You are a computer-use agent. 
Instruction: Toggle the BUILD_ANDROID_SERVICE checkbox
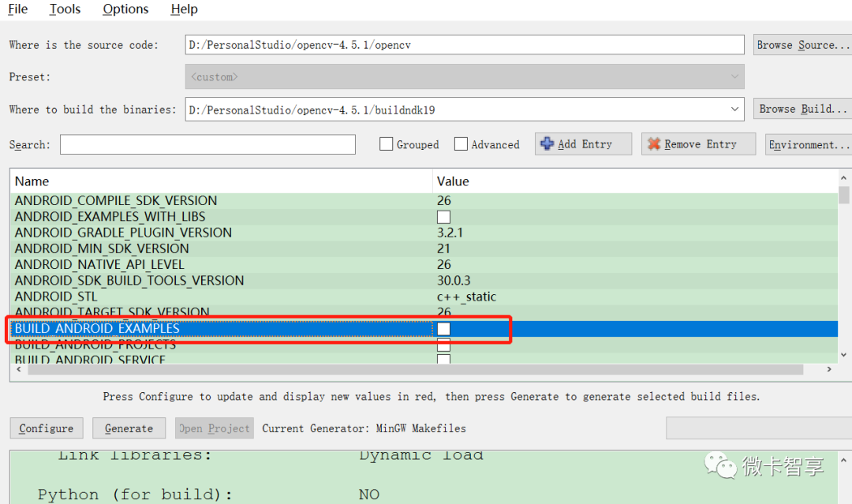point(444,359)
